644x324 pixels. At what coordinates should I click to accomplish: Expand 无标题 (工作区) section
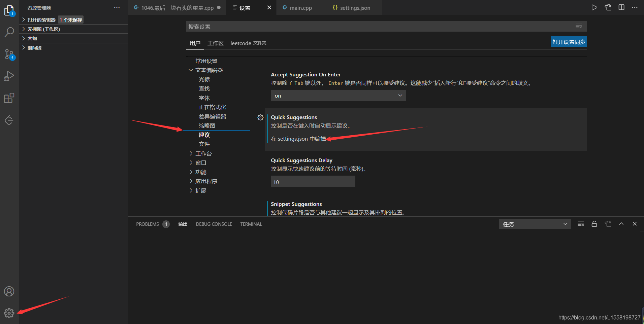tap(73, 29)
